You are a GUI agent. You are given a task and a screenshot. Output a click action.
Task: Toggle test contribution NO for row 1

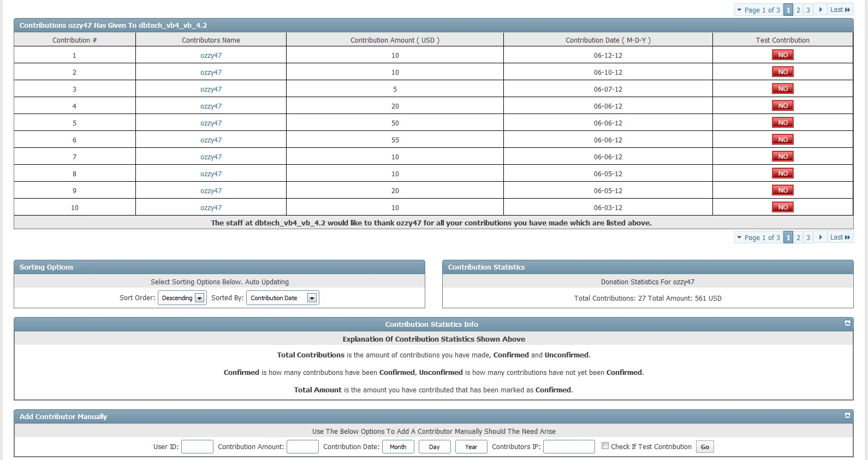coord(783,55)
